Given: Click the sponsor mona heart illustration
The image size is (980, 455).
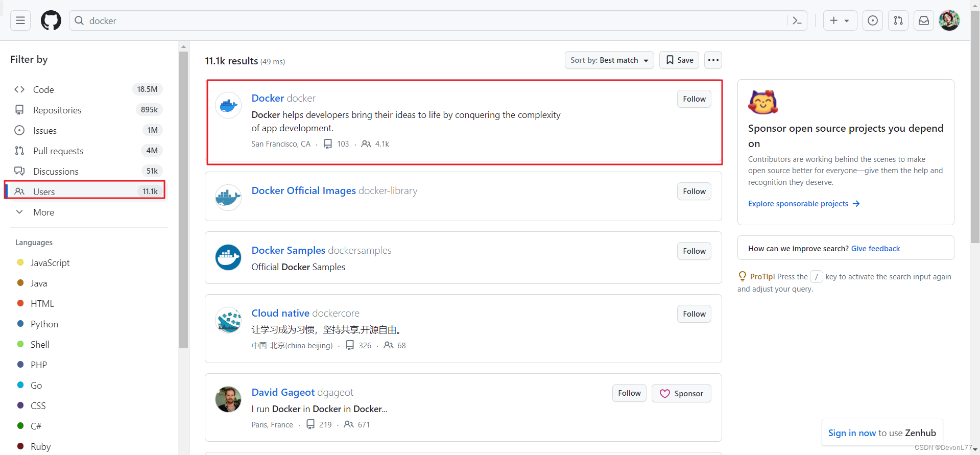Looking at the screenshot, I should pyautogui.click(x=763, y=102).
